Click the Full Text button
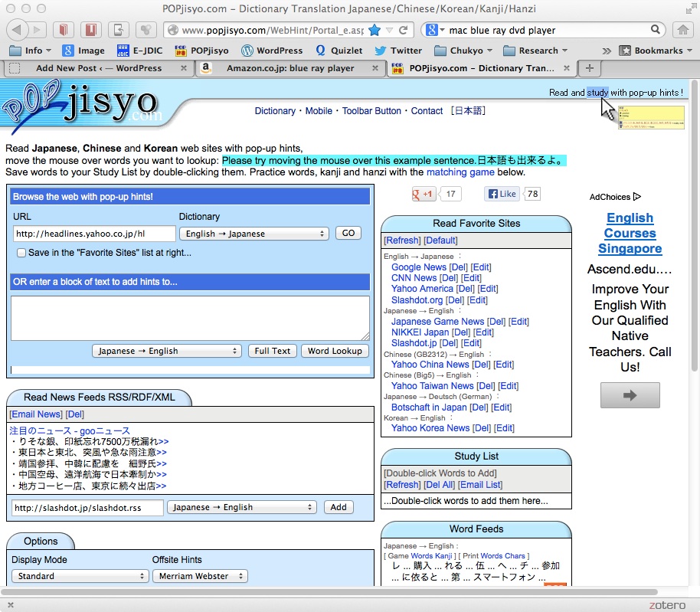This screenshot has width=700, height=612. [x=273, y=351]
